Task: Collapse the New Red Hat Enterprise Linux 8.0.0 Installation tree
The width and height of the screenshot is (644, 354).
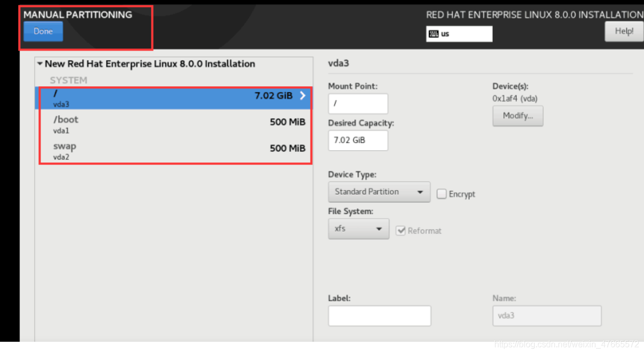Action: coord(40,64)
